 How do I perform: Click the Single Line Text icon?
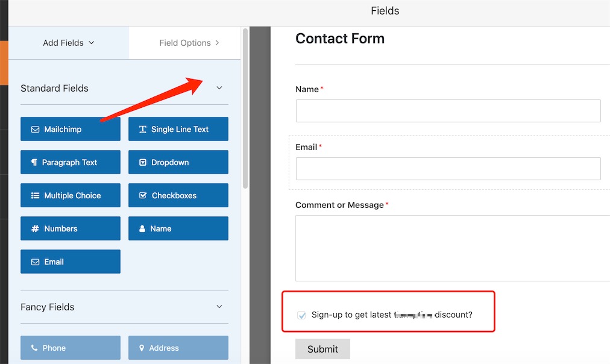(143, 129)
